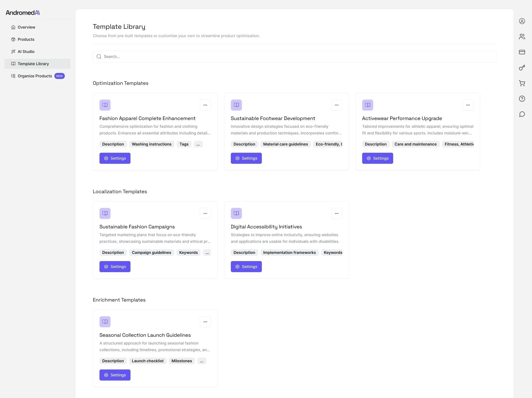Open Organize Products in sidebar
The height and width of the screenshot is (398, 532).
pyautogui.click(x=35, y=76)
